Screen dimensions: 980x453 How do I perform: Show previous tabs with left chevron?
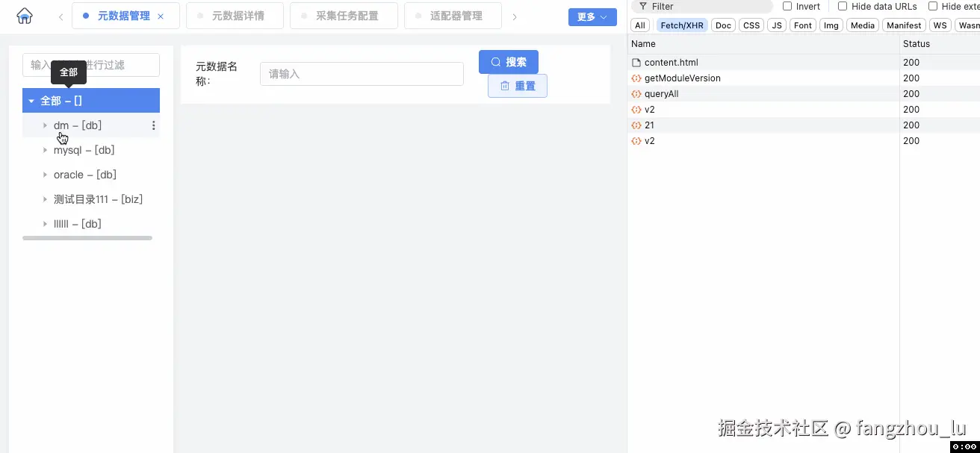tap(61, 16)
